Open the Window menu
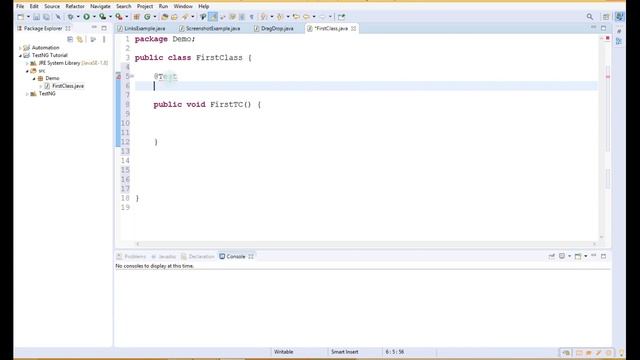This screenshot has width=640, height=360. pos(183,7)
